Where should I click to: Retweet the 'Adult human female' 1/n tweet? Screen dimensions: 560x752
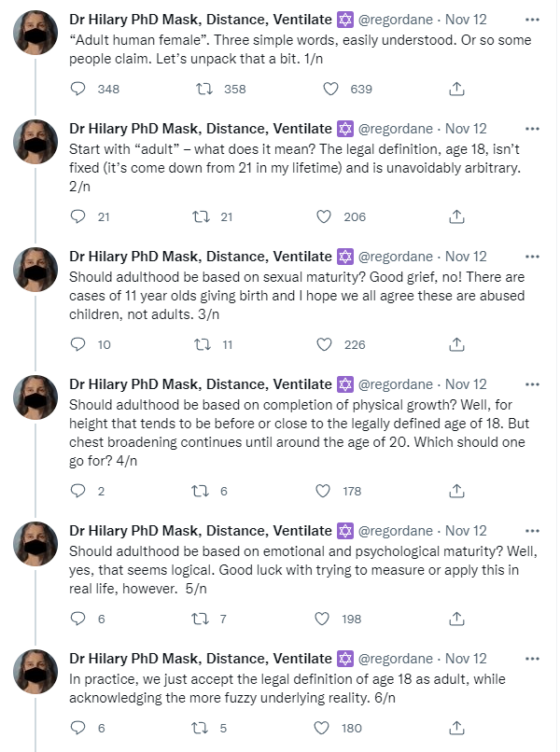tap(204, 89)
